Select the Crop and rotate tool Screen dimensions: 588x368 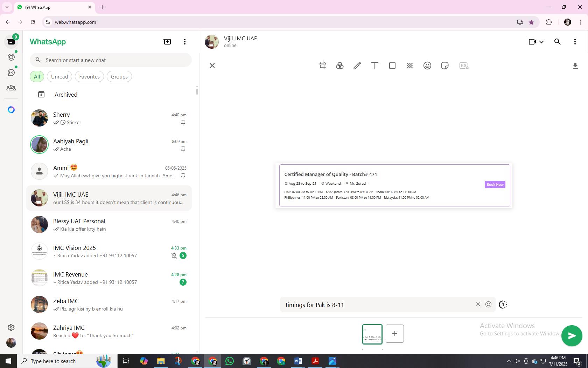(x=322, y=66)
